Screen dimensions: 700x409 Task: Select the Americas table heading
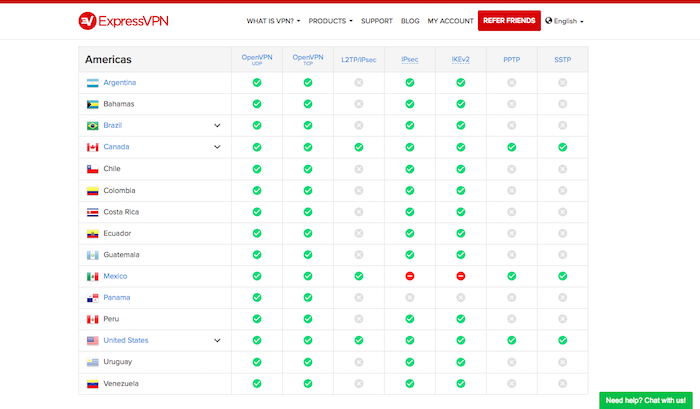click(108, 59)
